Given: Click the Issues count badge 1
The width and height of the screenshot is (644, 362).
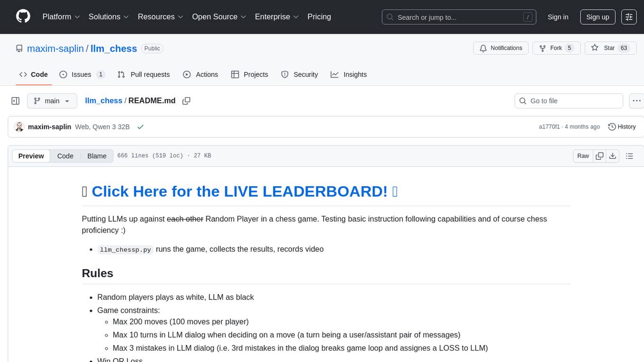Looking at the screenshot, I should pyautogui.click(x=100, y=74).
